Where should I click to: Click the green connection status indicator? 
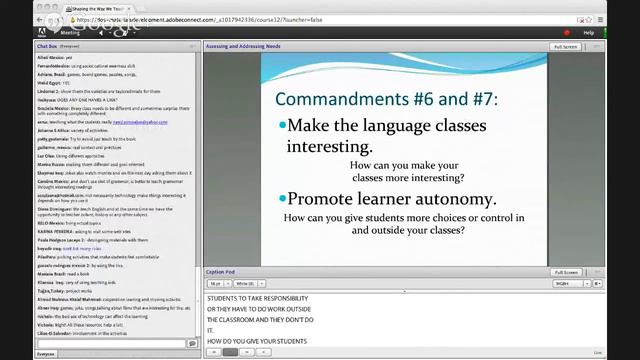tap(604, 33)
